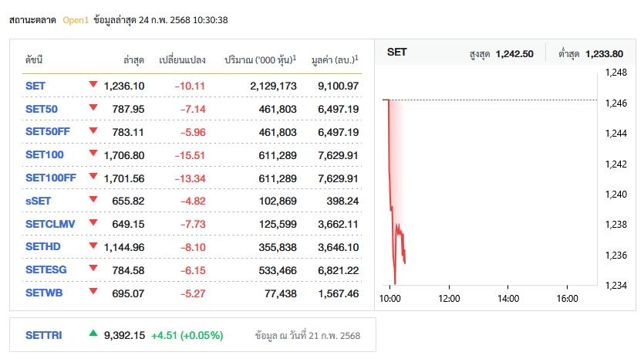644x359 pixels.
Task: Click the เปลี่ยนแปลง column header
Action: [x=182, y=60]
